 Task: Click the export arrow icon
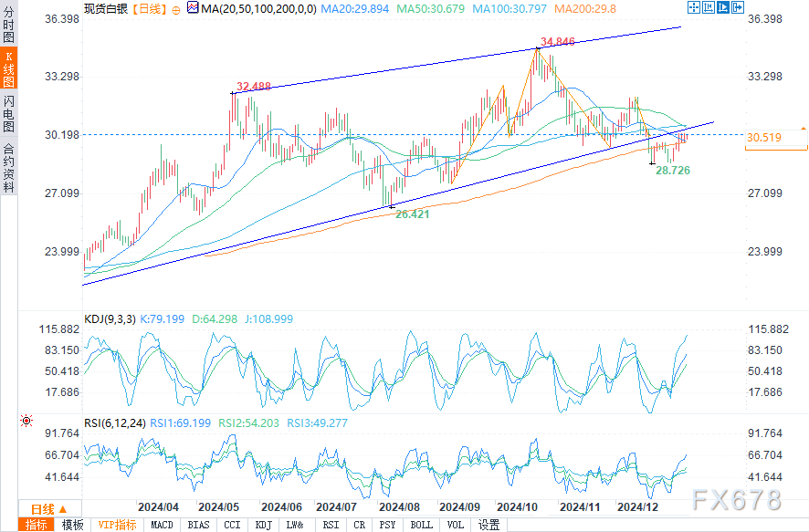coord(738,7)
